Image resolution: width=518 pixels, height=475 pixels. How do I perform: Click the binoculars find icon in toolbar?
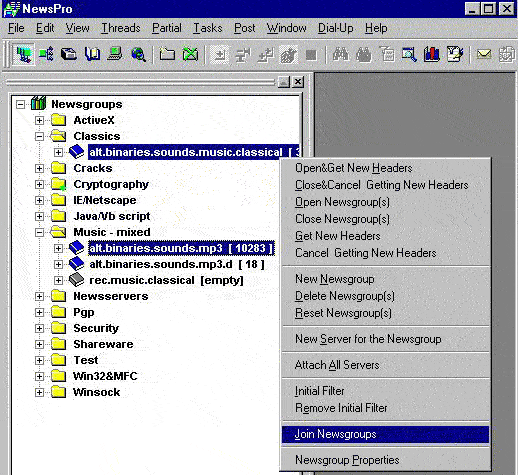click(340, 54)
